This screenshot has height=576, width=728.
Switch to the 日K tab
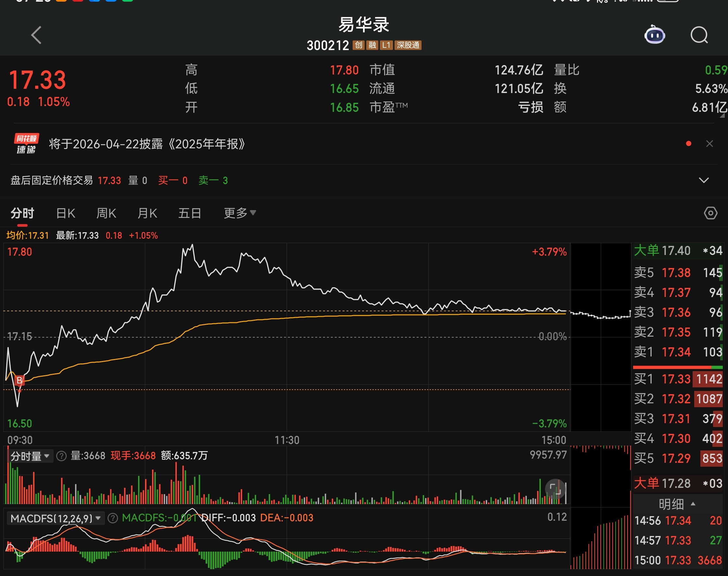66,213
